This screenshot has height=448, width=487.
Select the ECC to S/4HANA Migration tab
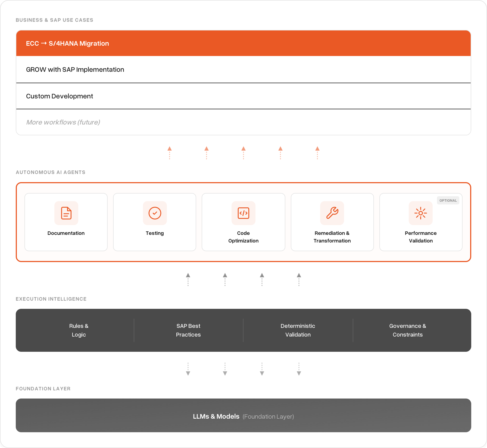[67, 43]
